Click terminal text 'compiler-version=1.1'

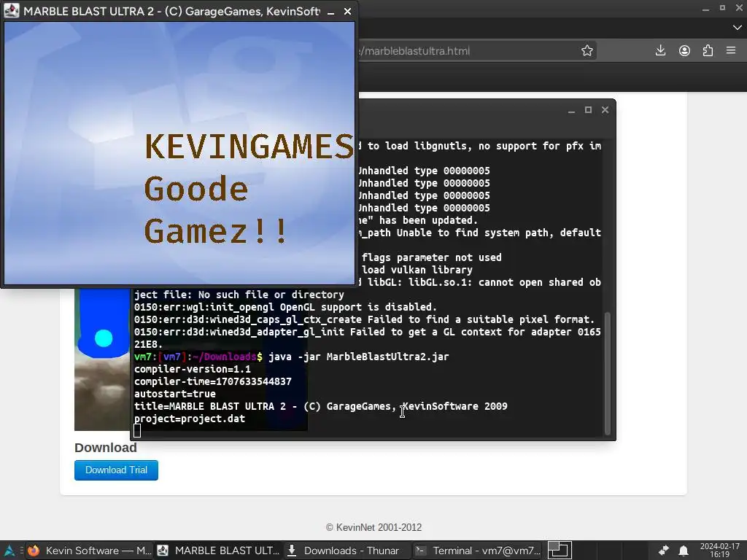193,369
